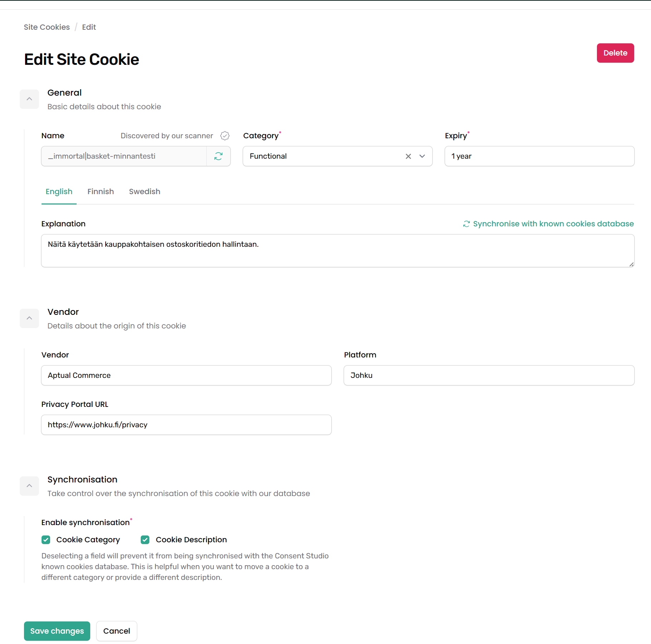Viewport: 651px width, 644px height.
Task: Switch to the Swedish tab
Action: click(x=144, y=192)
